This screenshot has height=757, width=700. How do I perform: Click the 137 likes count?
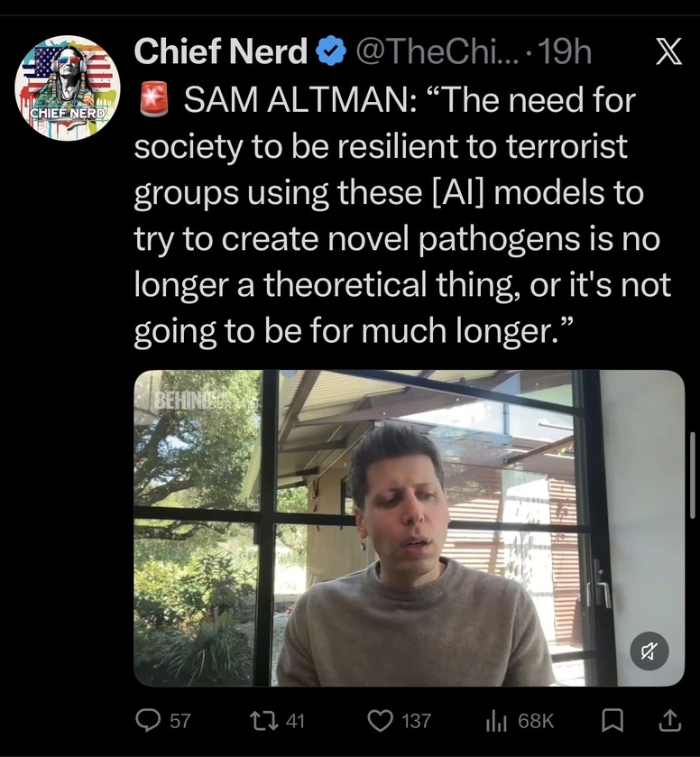417,721
